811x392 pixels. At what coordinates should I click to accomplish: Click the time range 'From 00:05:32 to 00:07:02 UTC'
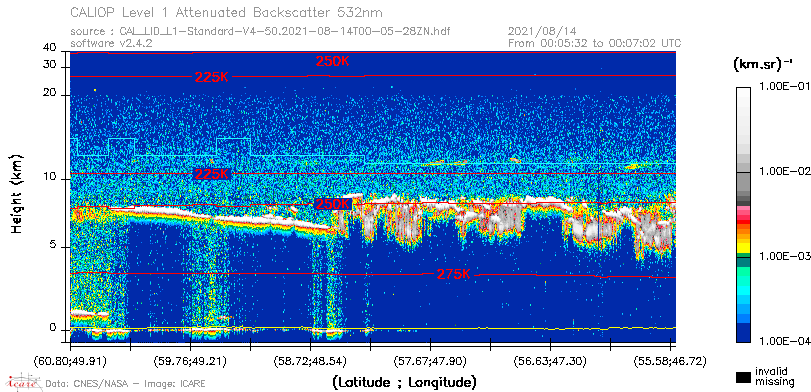pos(595,43)
